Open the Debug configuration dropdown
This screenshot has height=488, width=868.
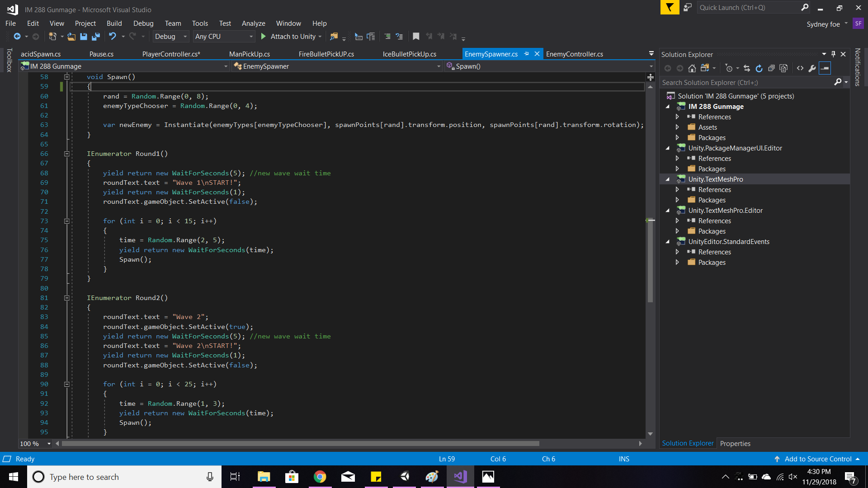[x=171, y=37]
